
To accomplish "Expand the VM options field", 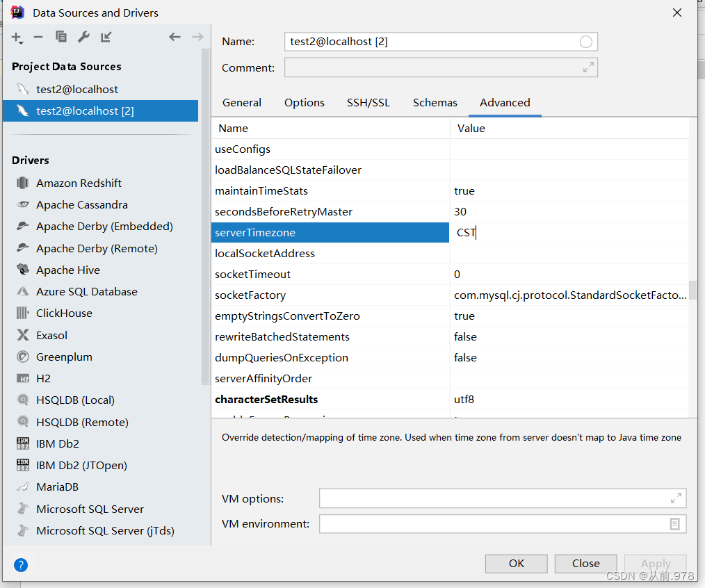I will pos(676,498).
